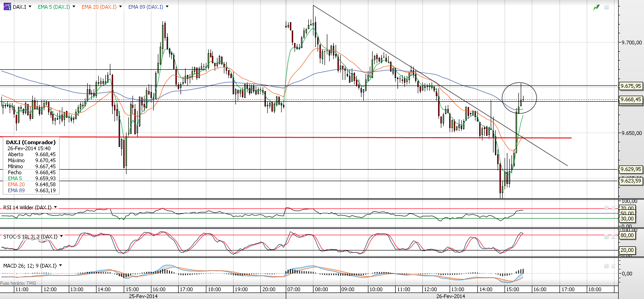Click the CFD instrument info icon
Image resolution: width=644 pixels, height=299 pixels.
[6, 7]
